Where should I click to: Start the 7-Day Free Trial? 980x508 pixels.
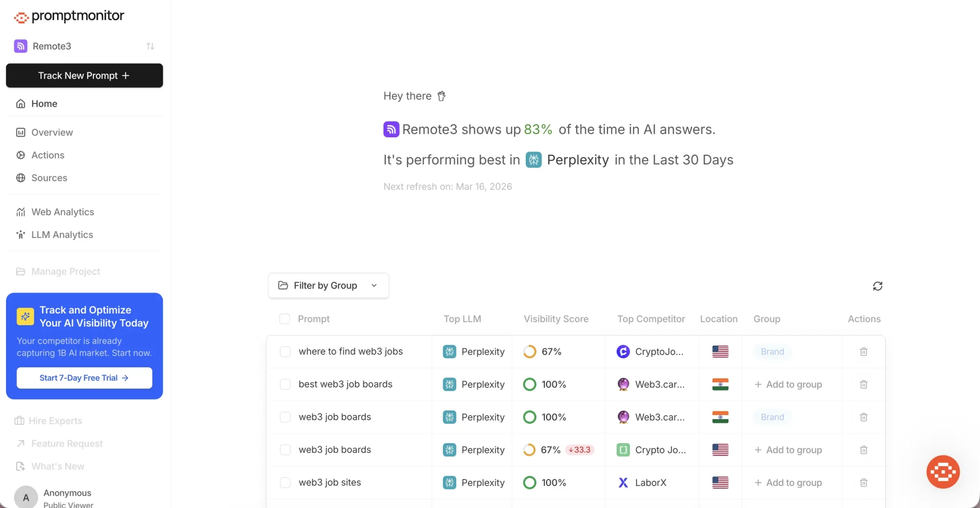[84, 378]
